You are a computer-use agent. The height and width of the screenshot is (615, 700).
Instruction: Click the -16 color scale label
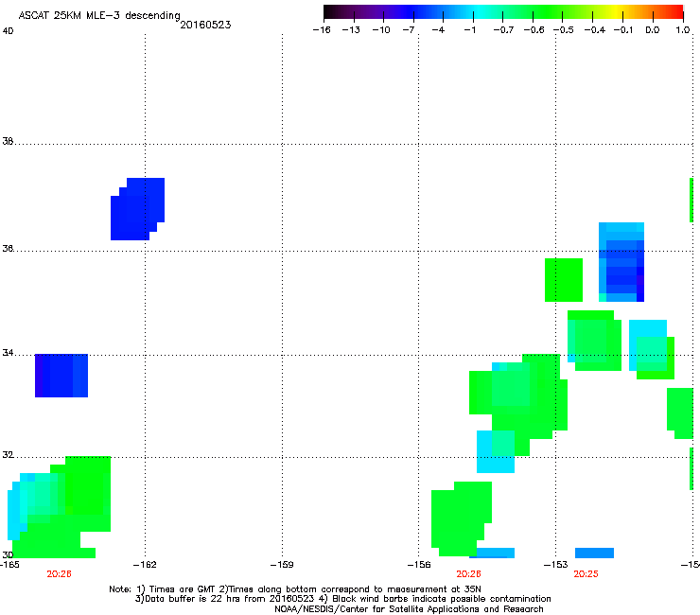point(322,30)
